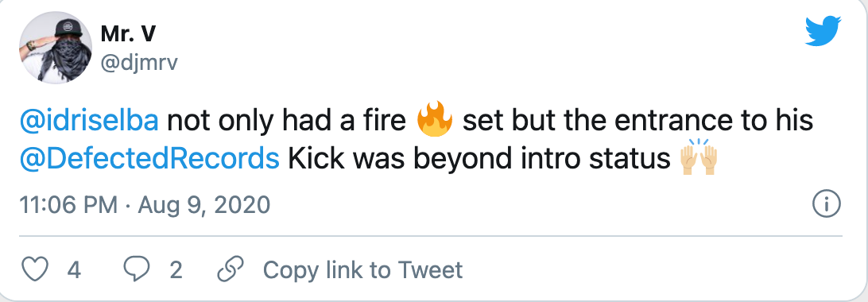This screenshot has width=868, height=302.
Task: Click the reply count 2
Action: 176,270
